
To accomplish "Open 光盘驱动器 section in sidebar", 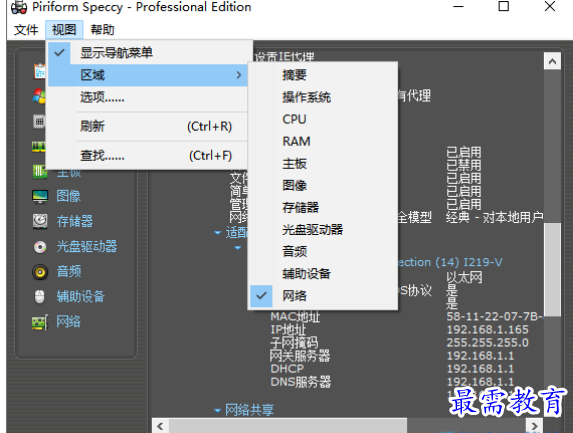I will (87, 246).
